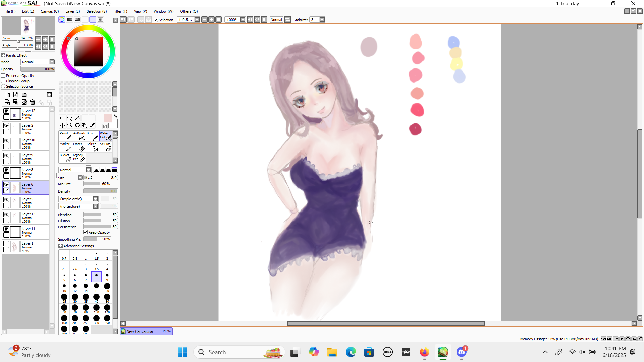
Task: Pick the Eyedropper color picker tool
Action: (x=92, y=125)
